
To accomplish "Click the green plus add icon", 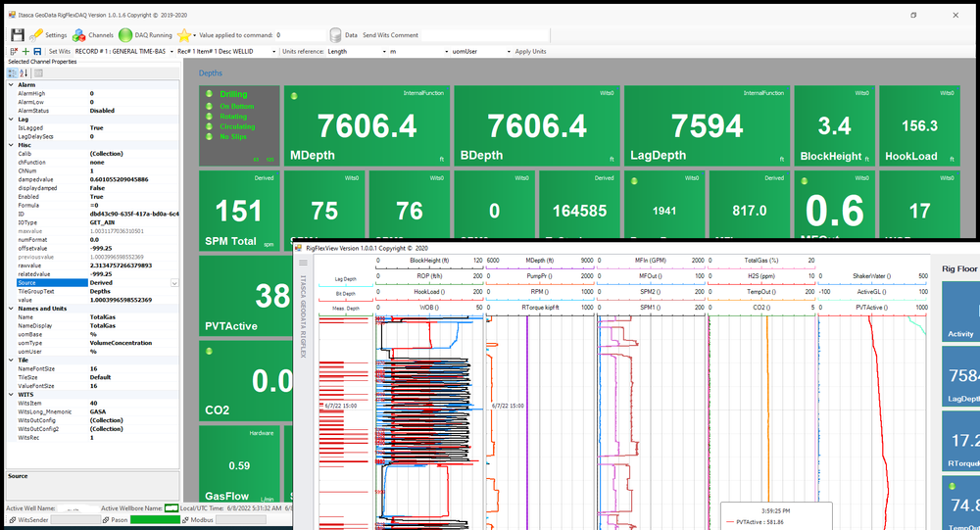I will (x=25, y=51).
